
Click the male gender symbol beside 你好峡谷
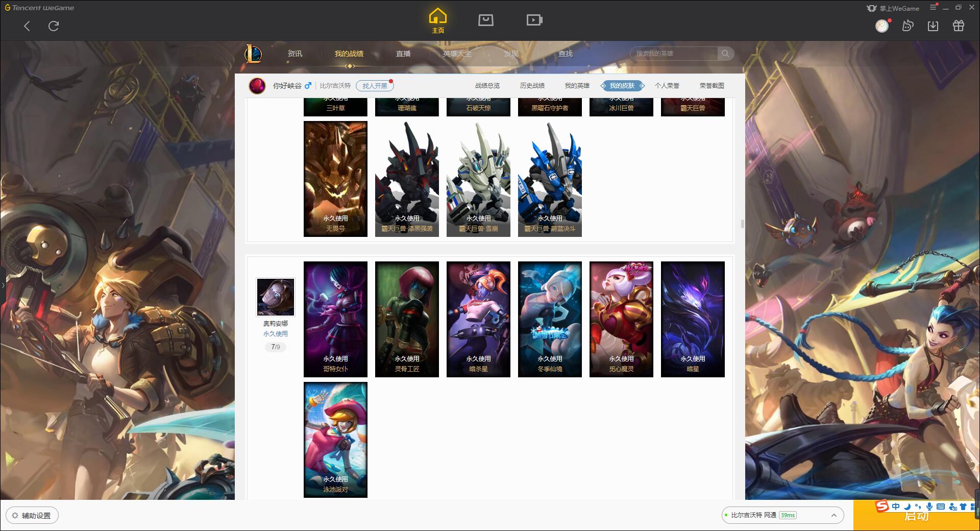pyautogui.click(x=308, y=85)
